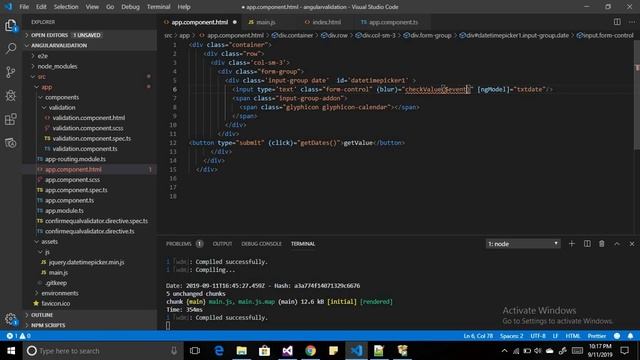Close the terminal panel

632,244
